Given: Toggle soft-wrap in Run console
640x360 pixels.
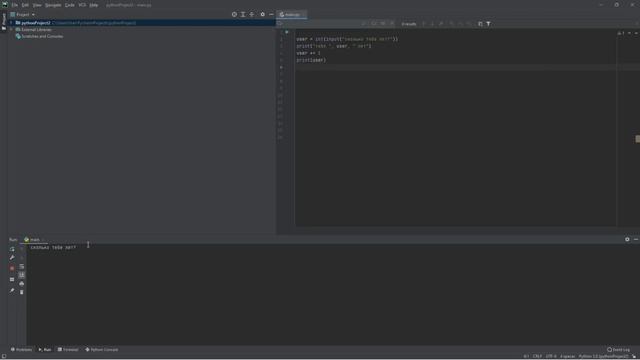Looking at the screenshot, I should 22,267.
